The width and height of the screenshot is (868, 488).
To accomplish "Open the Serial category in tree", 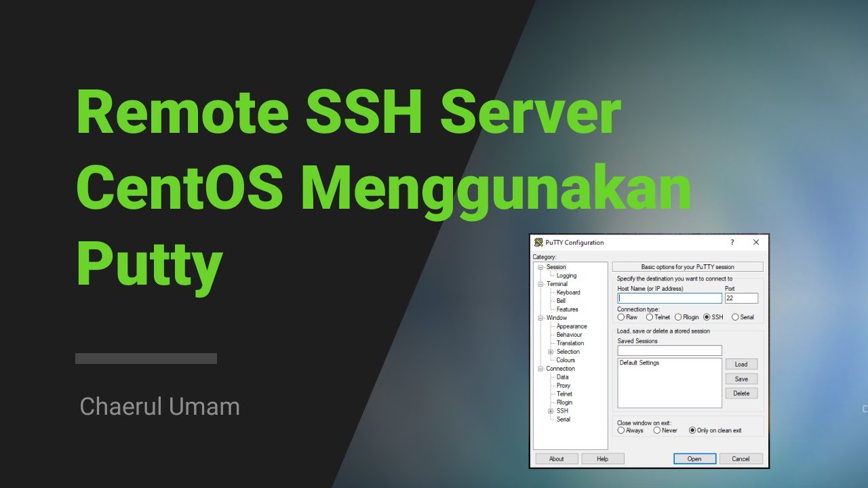I will (x=564, y=420).
